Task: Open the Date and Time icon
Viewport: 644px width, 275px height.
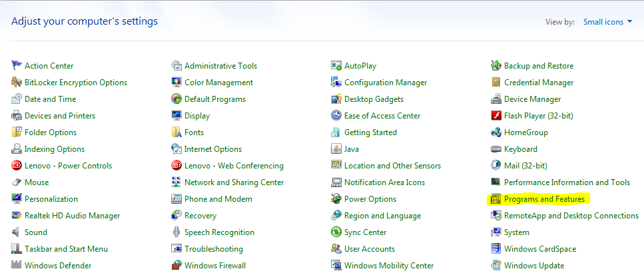Action: 17,99
